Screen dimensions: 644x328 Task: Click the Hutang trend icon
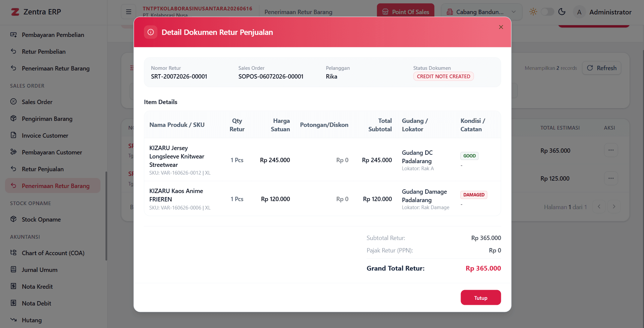click(13, 320)
